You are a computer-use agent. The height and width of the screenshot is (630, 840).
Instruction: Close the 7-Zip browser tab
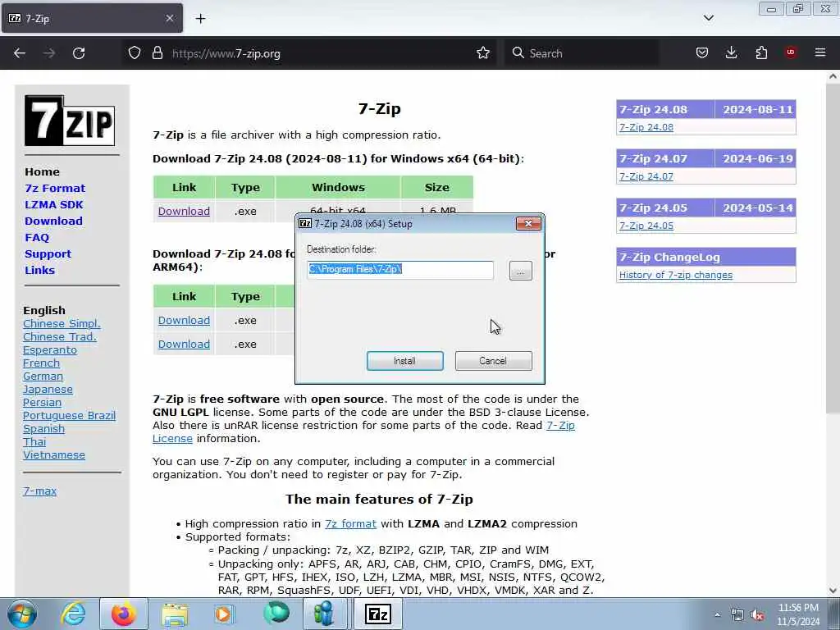169,18
